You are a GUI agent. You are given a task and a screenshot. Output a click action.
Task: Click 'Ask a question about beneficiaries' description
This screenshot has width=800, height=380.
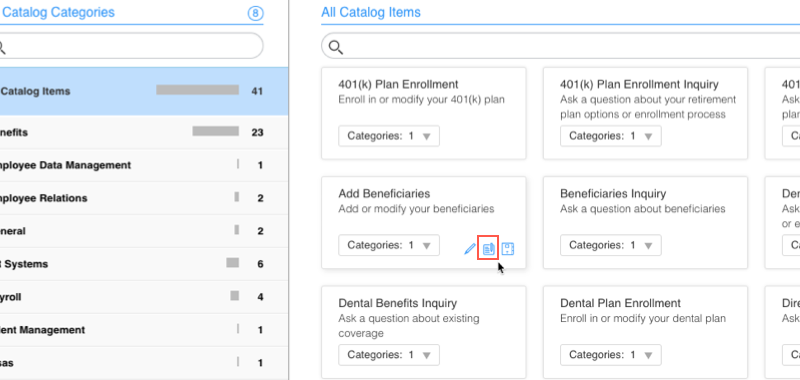point(643,209)
